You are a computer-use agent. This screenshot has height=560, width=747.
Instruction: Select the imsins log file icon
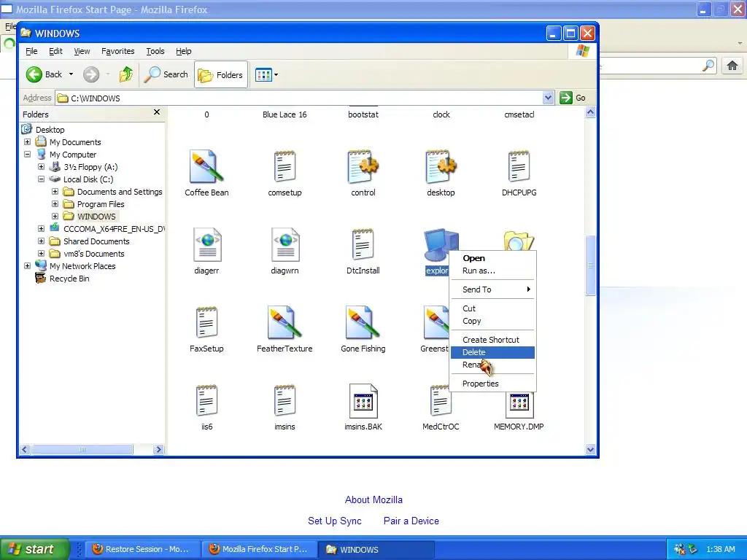coord(285,401)
